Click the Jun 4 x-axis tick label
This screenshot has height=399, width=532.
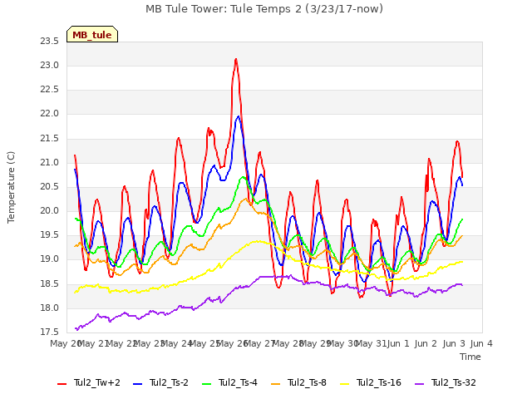coord(481,343)
